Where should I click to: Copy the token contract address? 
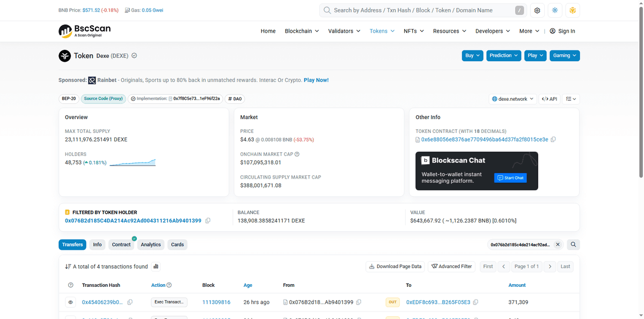pyautogui.click(x=553, y=139)
